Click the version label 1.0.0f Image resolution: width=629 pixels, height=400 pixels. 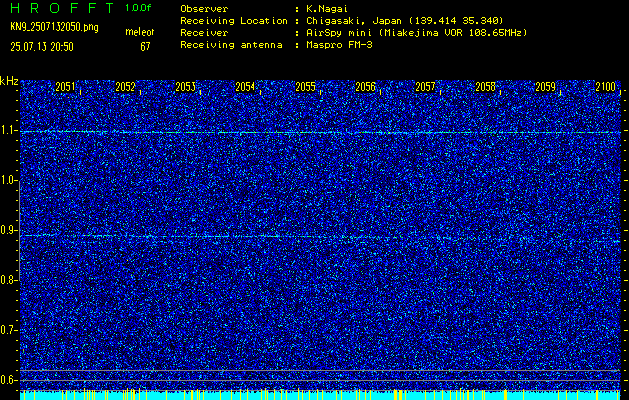pos(138,8)
